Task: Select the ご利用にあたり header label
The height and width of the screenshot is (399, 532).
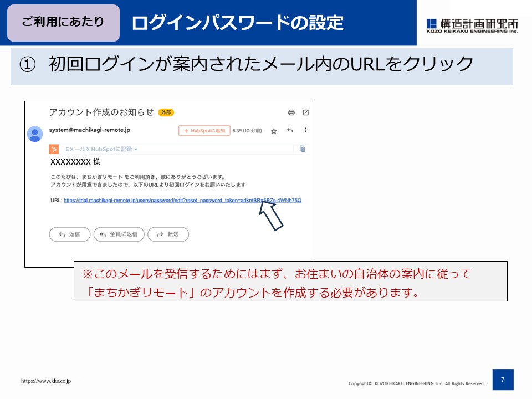Action: point(63,22)
